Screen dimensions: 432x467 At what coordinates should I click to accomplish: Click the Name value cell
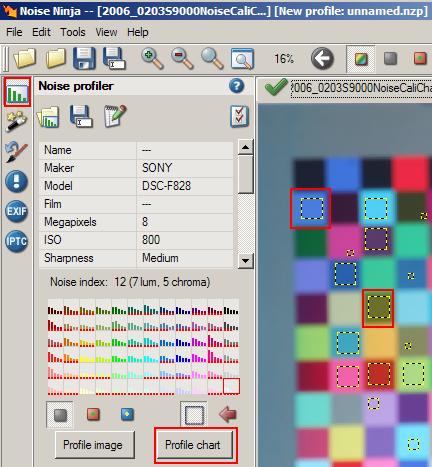(185, 150)
